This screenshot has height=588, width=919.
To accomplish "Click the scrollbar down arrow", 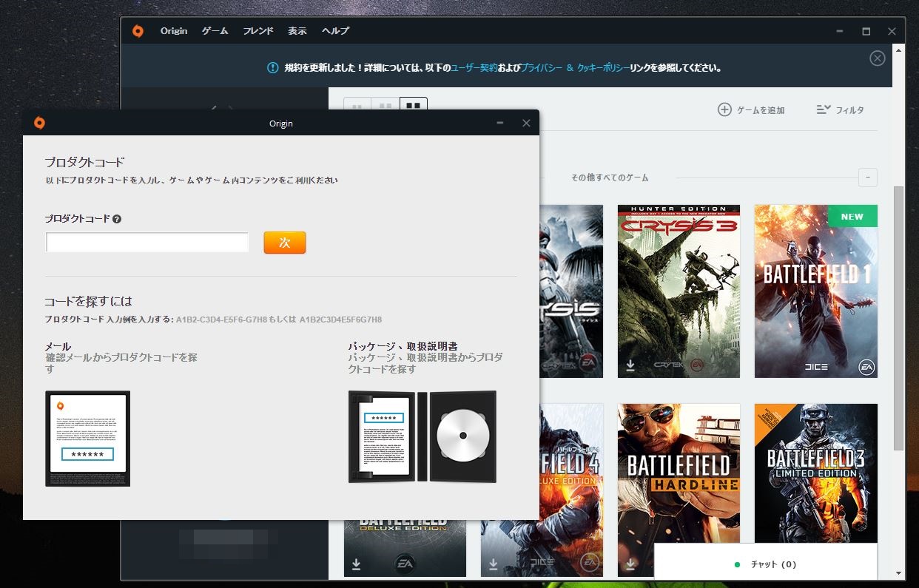I will pyautogui.click(x=898, y=573).
